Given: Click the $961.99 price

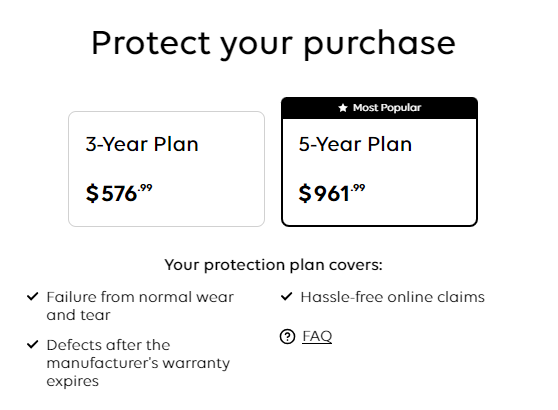Looking at the screenshot, I should pos(332,193).
